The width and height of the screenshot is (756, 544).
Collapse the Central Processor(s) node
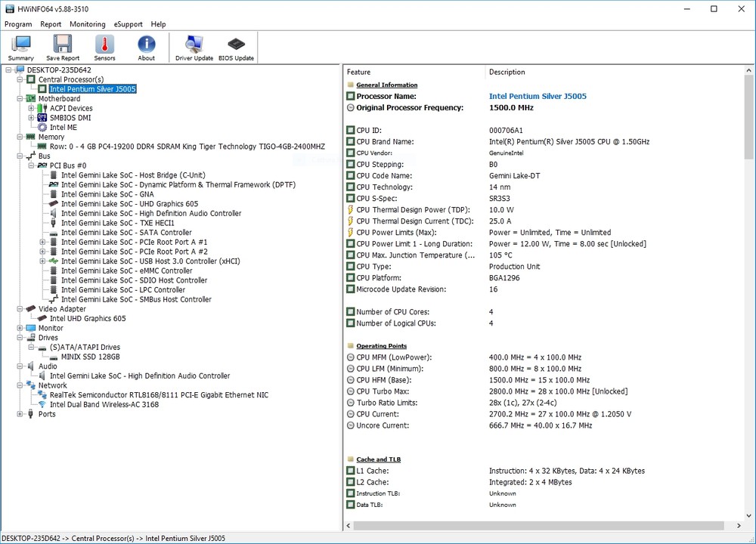(20, 79)
